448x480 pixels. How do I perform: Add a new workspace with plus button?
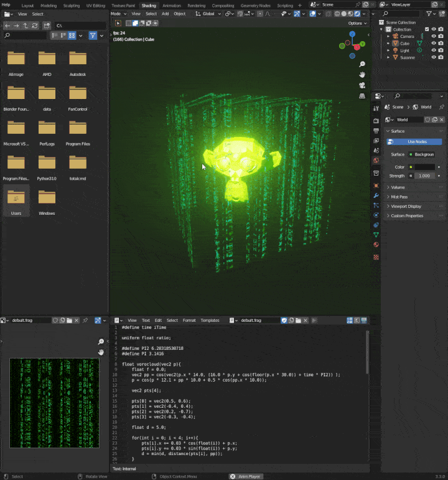(300, 6)
